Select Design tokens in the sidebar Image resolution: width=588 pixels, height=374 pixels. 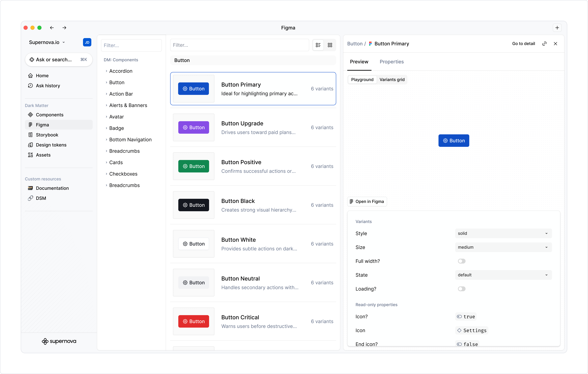[51, 145]
